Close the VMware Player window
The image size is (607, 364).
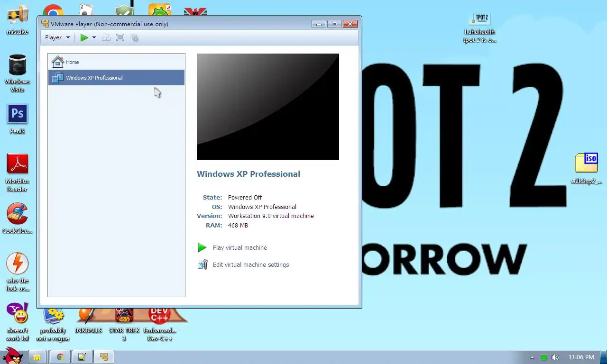coord(350,24)
